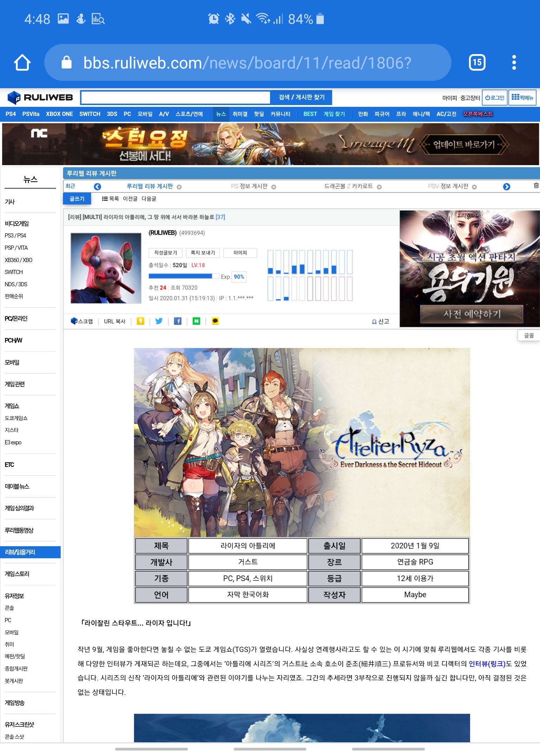This screenshot has height=756, width=540.
Task: Open the tab switcher showing 15 tabs
Action: pyautogui.click(x=477, y=63)
